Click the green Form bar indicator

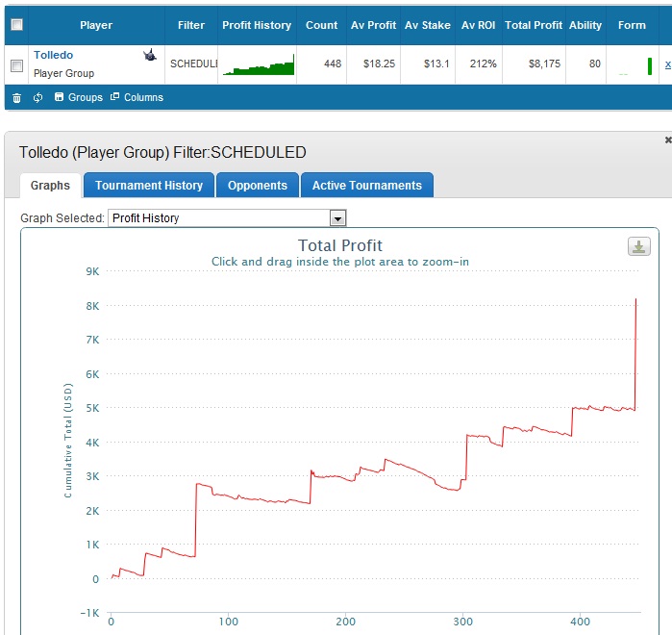pos(650,66)
